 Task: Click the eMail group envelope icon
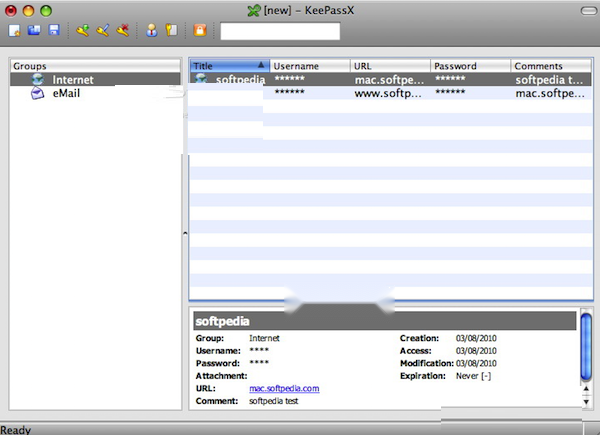pos(37,93)
